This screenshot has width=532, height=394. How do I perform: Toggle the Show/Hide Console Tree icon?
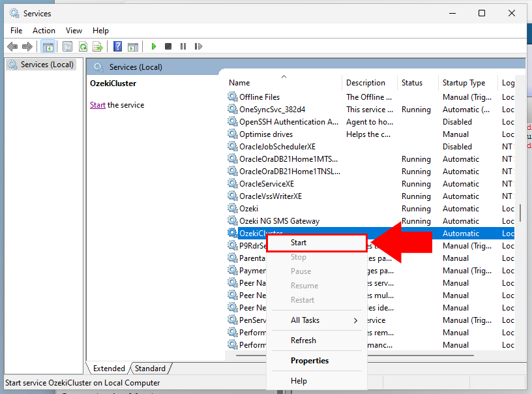click(x=48, y=46)
